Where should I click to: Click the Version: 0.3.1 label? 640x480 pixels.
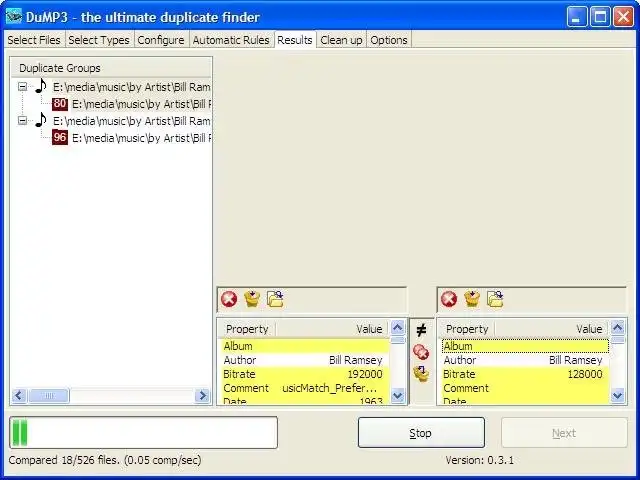point(480,460)
